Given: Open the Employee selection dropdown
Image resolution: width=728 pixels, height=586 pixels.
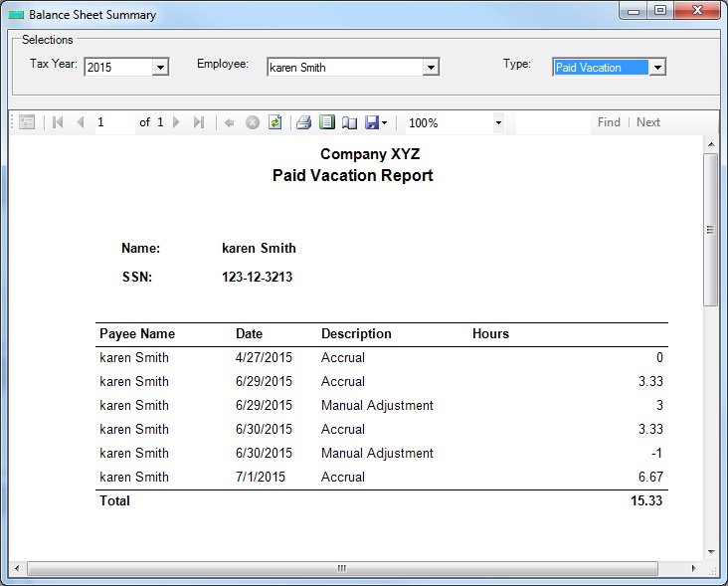Looking at the screenshot, I should click(431, 68).
